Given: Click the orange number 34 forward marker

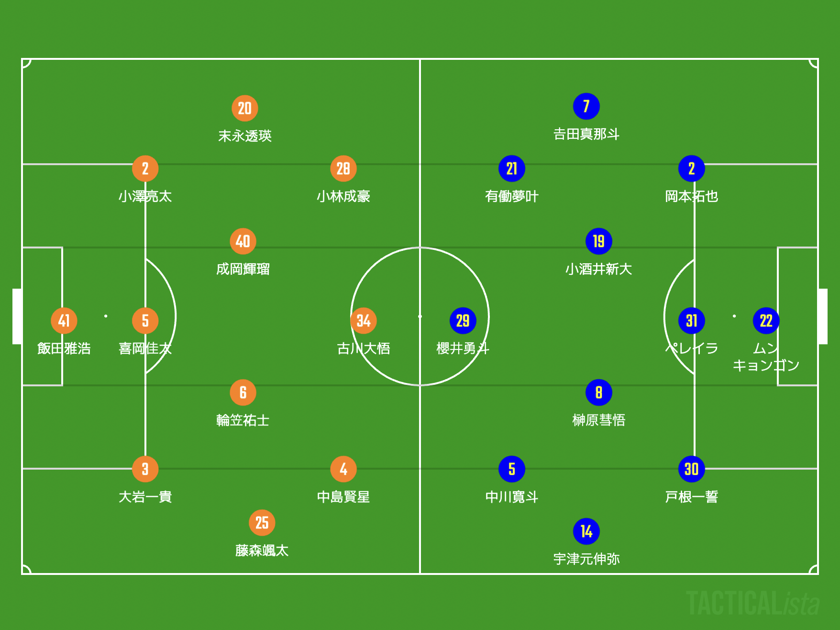Looking at the screenshot, I should coord(363,320).
